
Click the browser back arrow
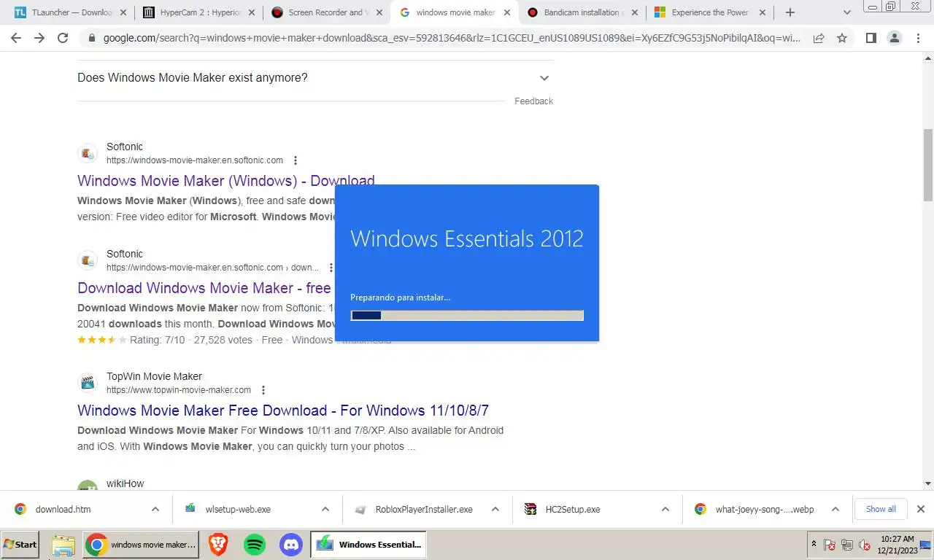(x=17, y=38)
